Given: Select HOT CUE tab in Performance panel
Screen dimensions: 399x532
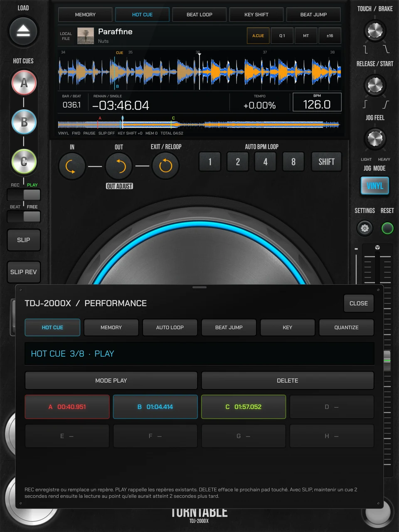Looking at the screenshot, I should 52,328.
